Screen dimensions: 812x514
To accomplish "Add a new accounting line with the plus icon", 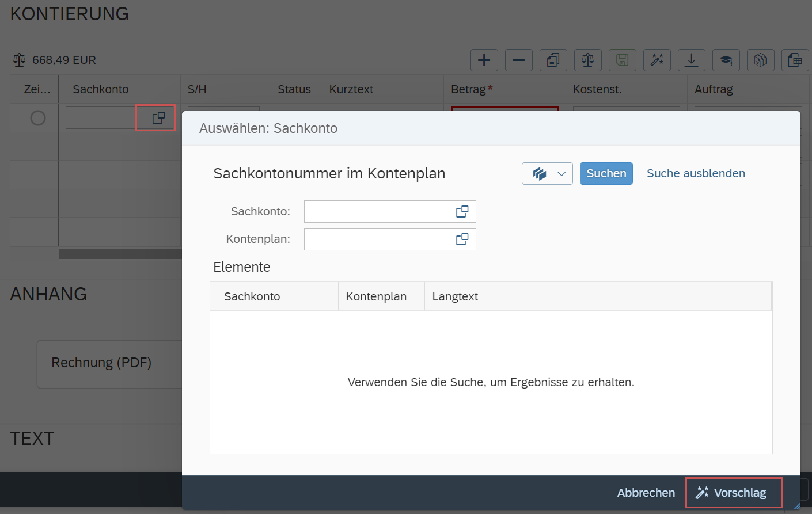I will [x=484, y=59].
